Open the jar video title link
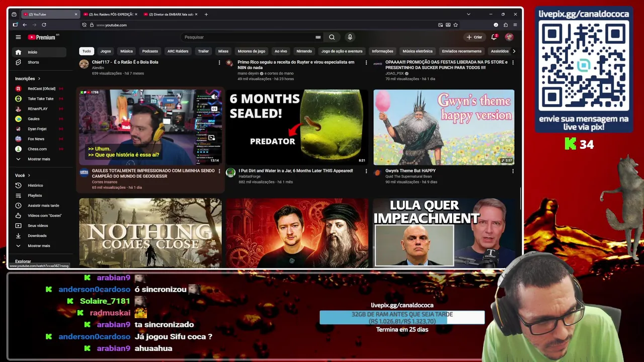Image resolution: width=644 pixels, height=362 pixels. click(296, 171)
